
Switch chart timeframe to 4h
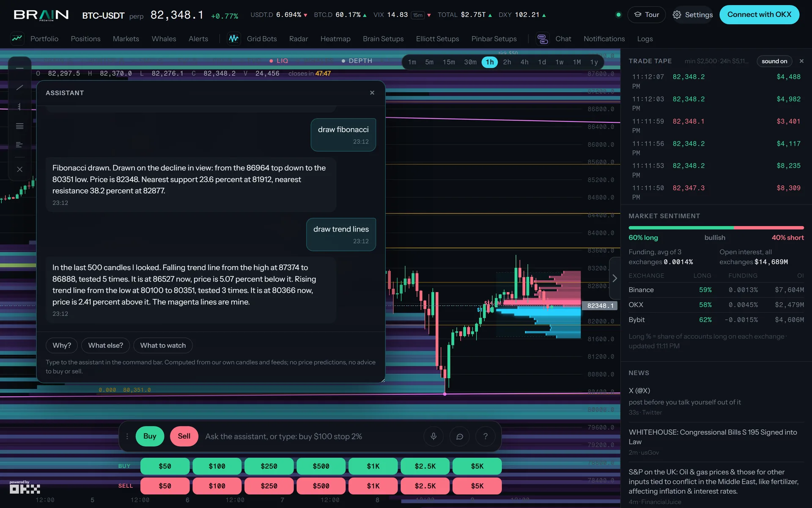tap(524, 62)
